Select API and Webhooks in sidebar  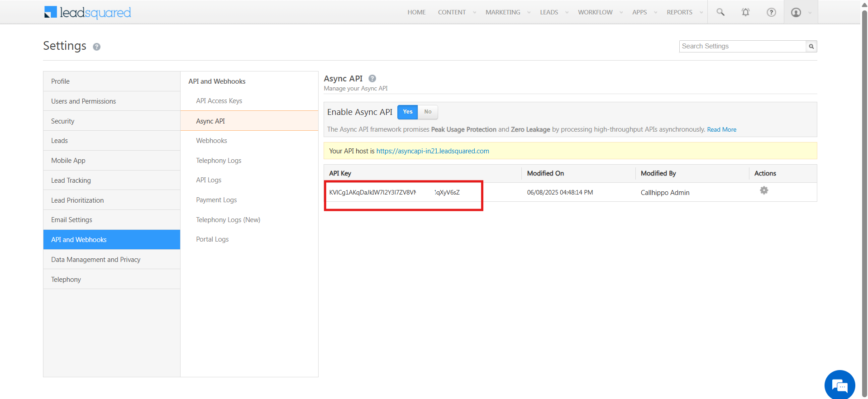112,240
